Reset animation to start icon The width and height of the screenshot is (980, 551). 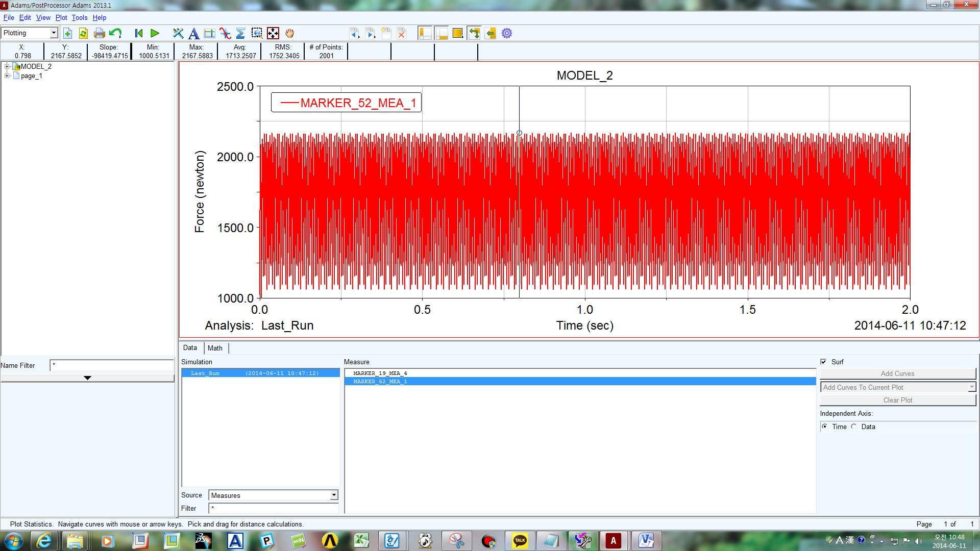[x=139, y=34]
